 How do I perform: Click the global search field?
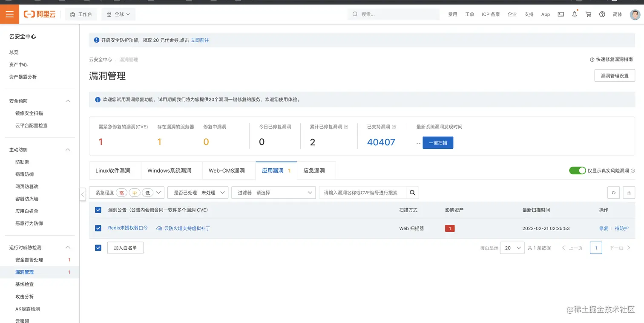point(394,14)
